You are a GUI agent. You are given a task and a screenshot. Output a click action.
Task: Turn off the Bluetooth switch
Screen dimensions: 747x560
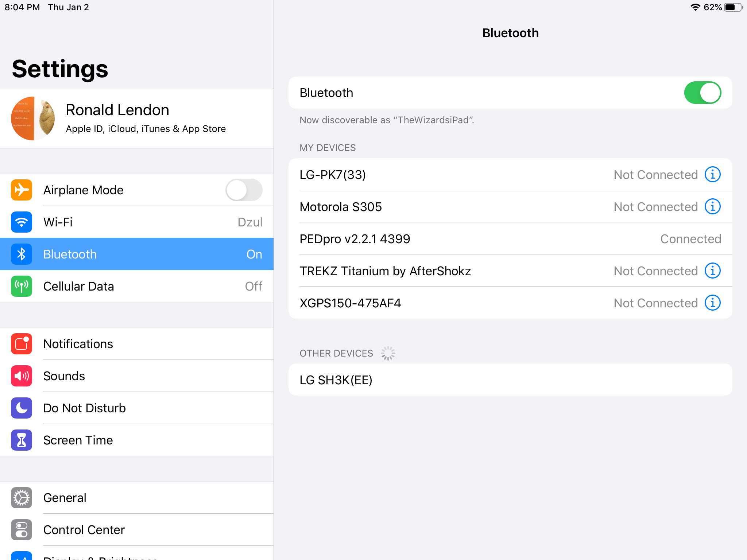[x=702, y=93]
